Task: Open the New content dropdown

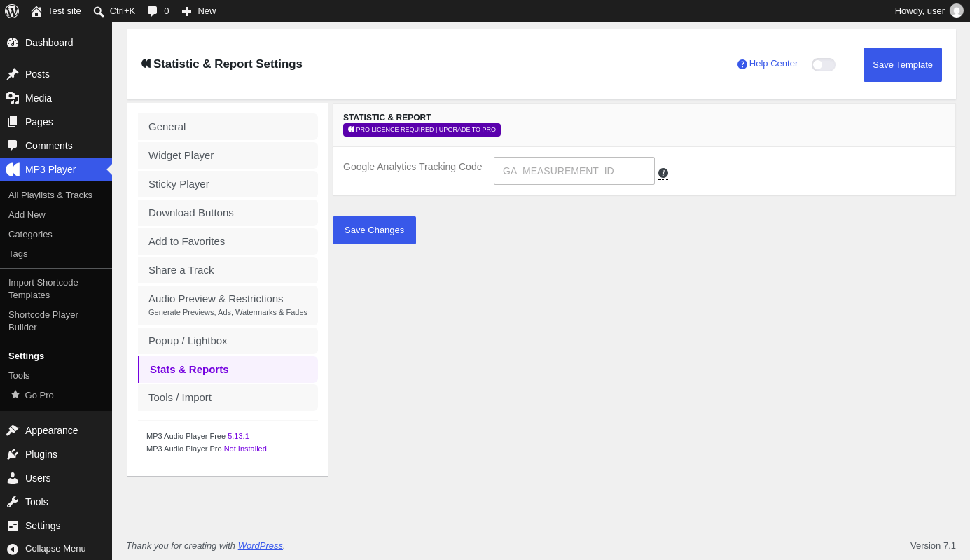Action: 199,11
